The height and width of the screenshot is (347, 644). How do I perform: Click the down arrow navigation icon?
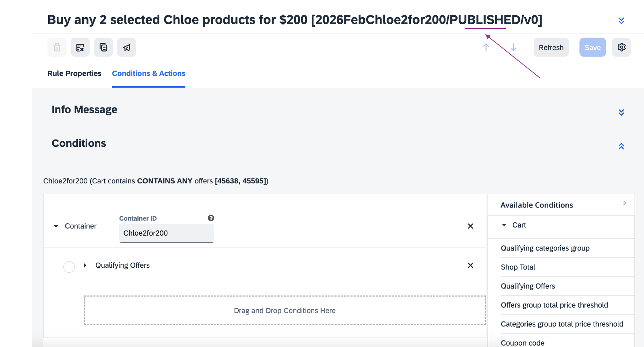tap(514, 47)
